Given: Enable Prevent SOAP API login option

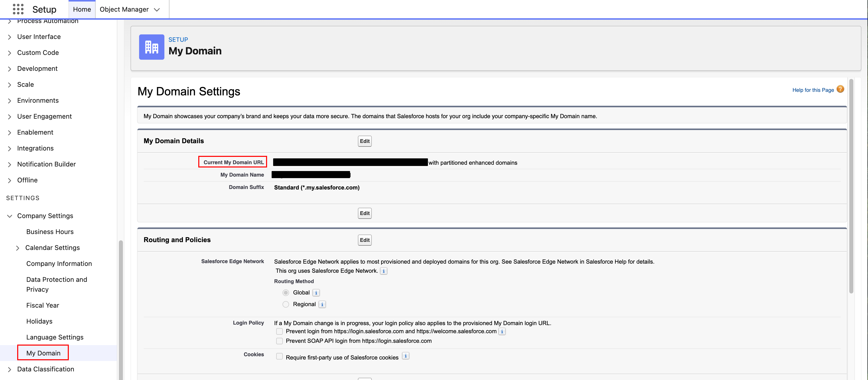Looking at the screenshot, I should coord(279,341).
